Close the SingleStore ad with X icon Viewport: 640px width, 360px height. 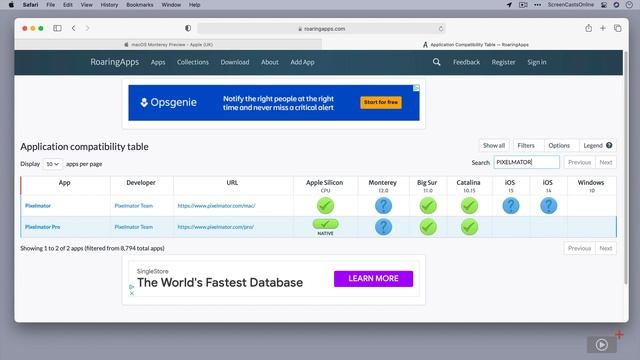pyautogui.click(x=131, y=293)
